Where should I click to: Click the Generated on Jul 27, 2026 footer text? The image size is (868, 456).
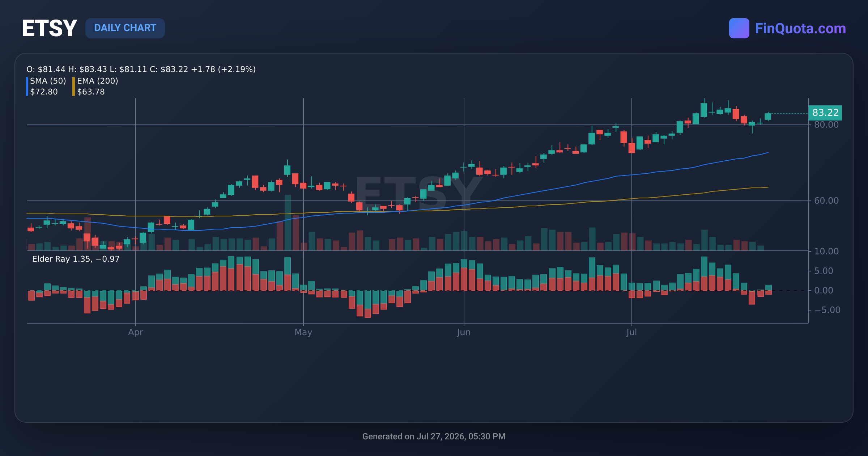(434, 436)
